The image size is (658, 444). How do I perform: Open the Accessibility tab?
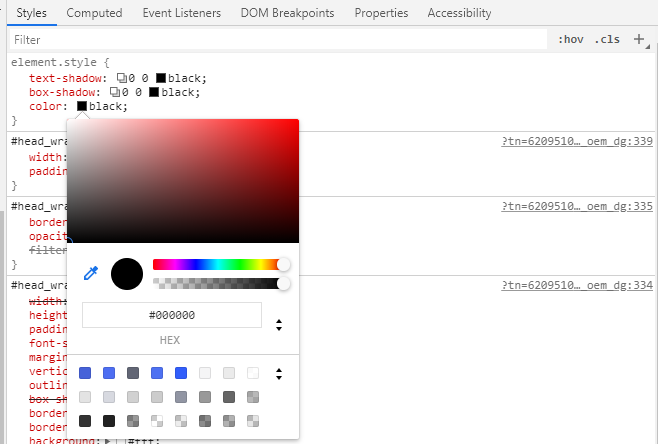[460, 13]
